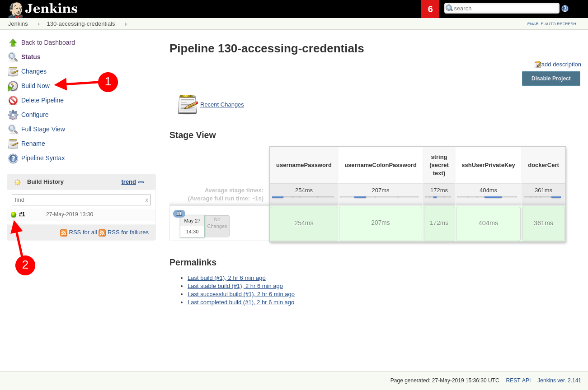This screenshot has height=390, width=588.
Task: Click the No Changes box in Stage View
Action: (217, 226)
